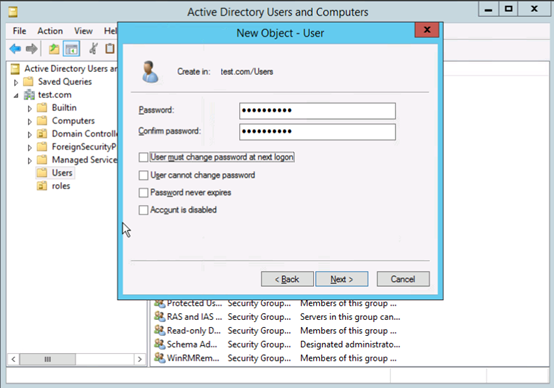Click the Domain Controllers OU icon
Screen dimensions: 554x388
42,134
